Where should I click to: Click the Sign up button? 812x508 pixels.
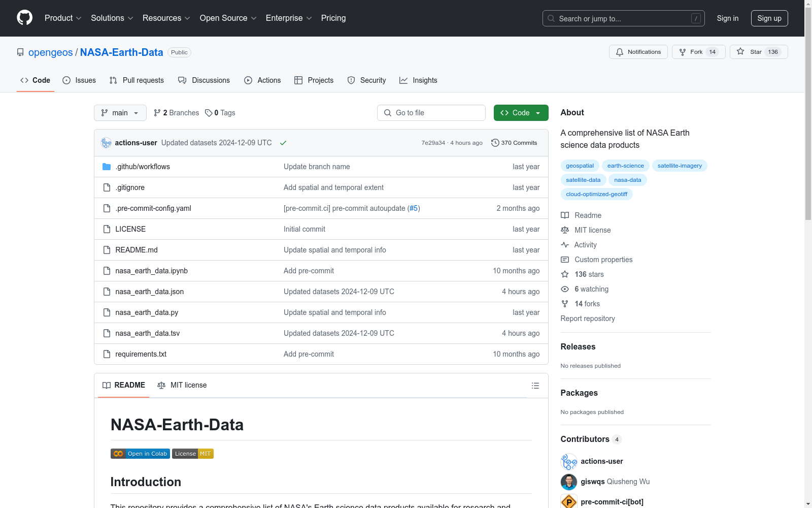coord(769,18)
